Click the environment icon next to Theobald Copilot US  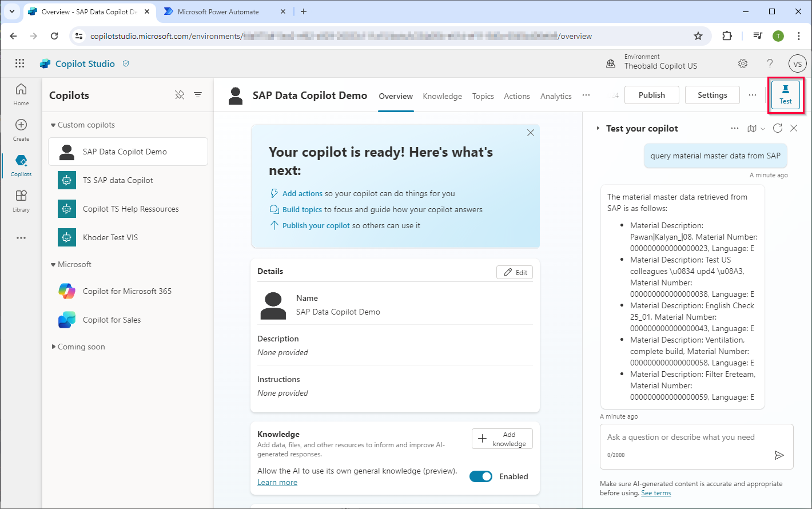(611, 63)
